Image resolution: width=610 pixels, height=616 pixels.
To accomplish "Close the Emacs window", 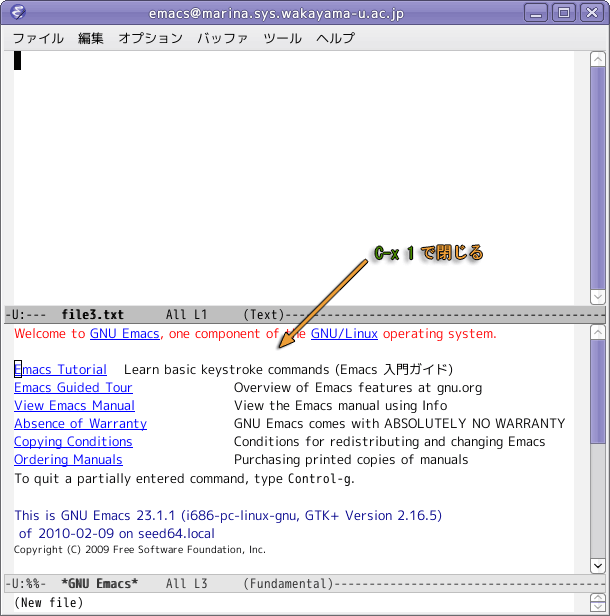I will click(x=592, y=13).
